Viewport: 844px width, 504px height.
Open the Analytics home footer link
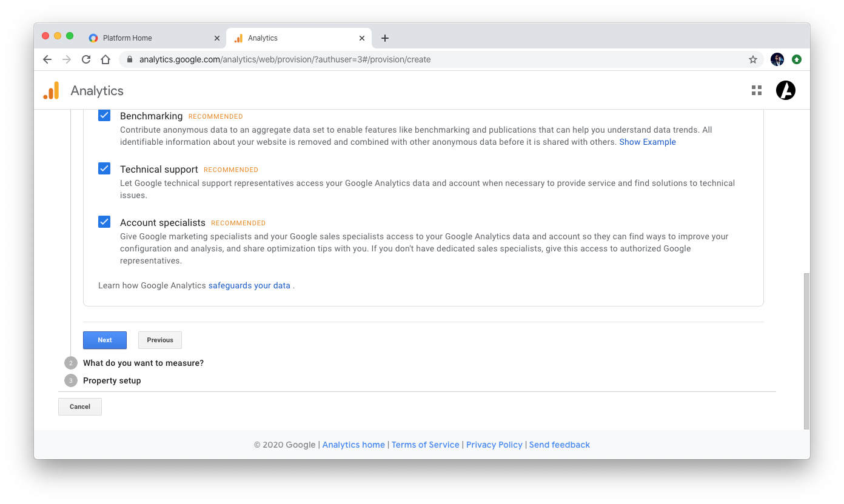[x=353, y=445]
